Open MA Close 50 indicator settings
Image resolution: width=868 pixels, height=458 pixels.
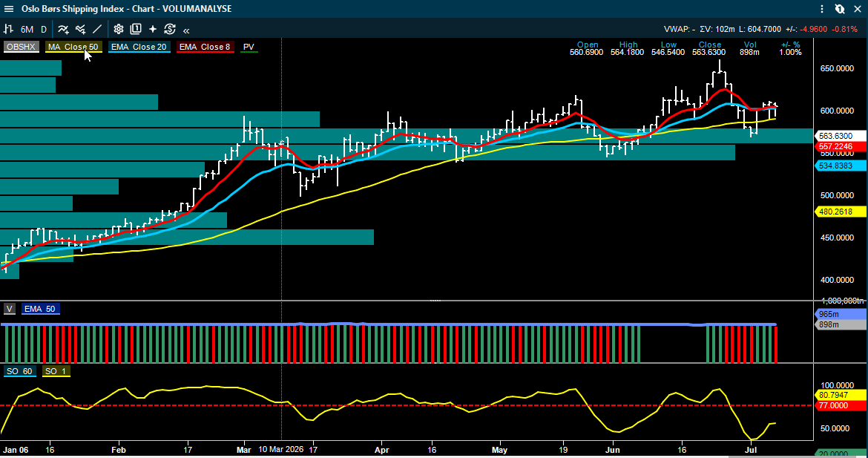[x=73, y=47]
